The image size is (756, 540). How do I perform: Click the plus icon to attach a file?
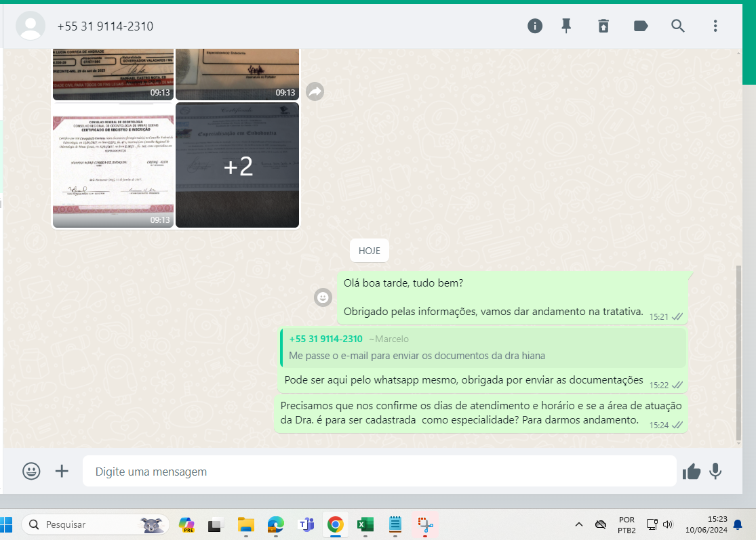point(62,471)
